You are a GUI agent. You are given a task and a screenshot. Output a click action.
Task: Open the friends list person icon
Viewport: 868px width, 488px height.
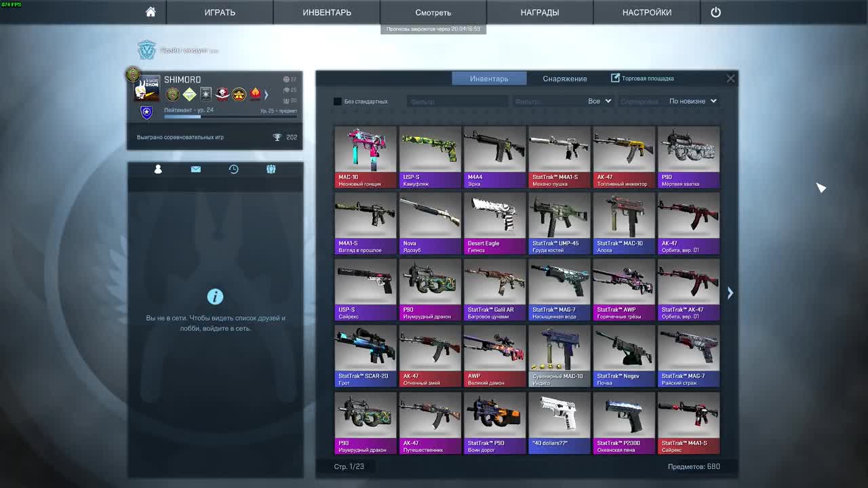point(158,169)
